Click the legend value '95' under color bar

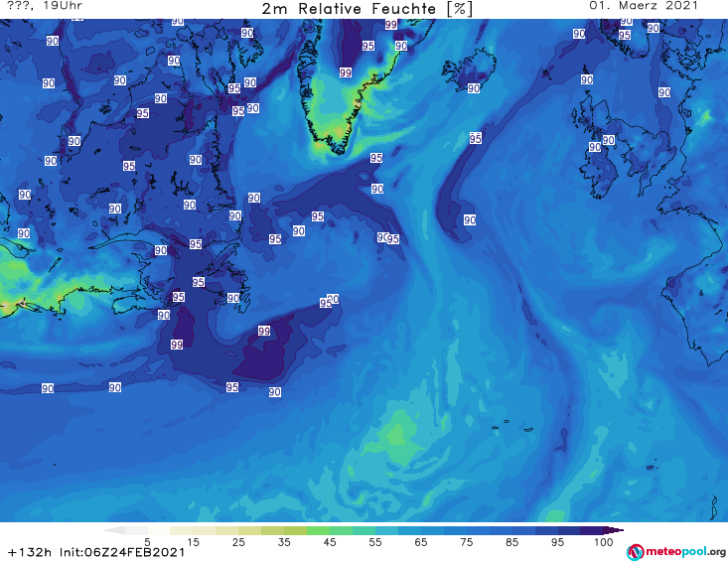pyautogui.click(x=557, y=542)
